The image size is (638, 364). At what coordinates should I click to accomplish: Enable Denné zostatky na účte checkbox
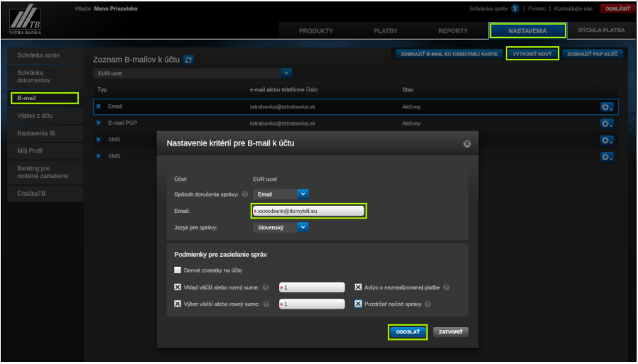178,270
